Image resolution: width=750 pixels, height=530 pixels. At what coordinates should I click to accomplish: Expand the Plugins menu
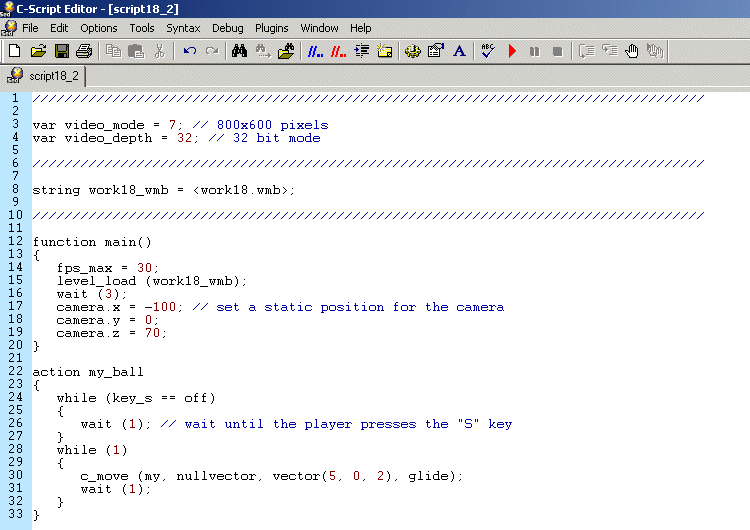271,28
